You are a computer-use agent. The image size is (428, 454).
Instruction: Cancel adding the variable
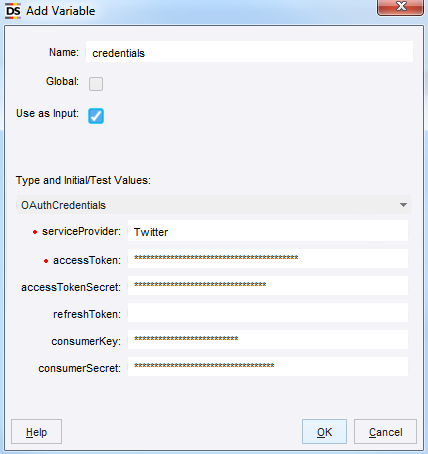[x=385, y=432]
